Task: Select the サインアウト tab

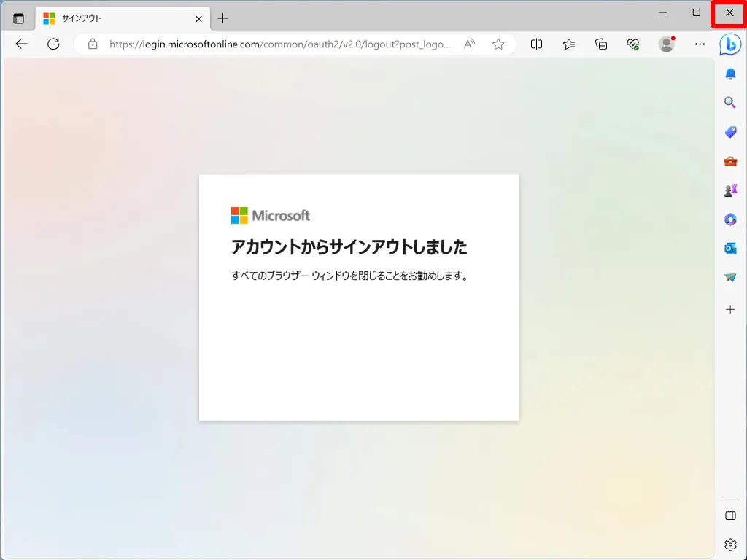Action: point(123,18)
